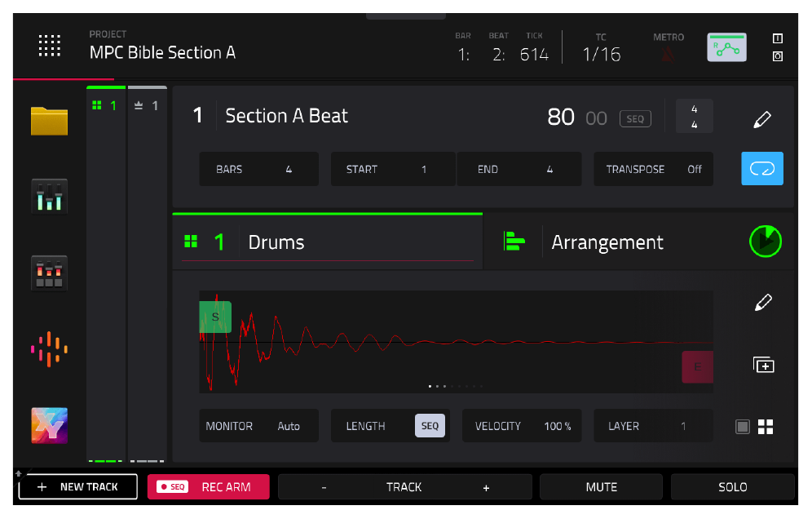The height and width of the screenshot is (519, 812).
Task: Click the VELOCITY 100% field
Action: point(522,426)
